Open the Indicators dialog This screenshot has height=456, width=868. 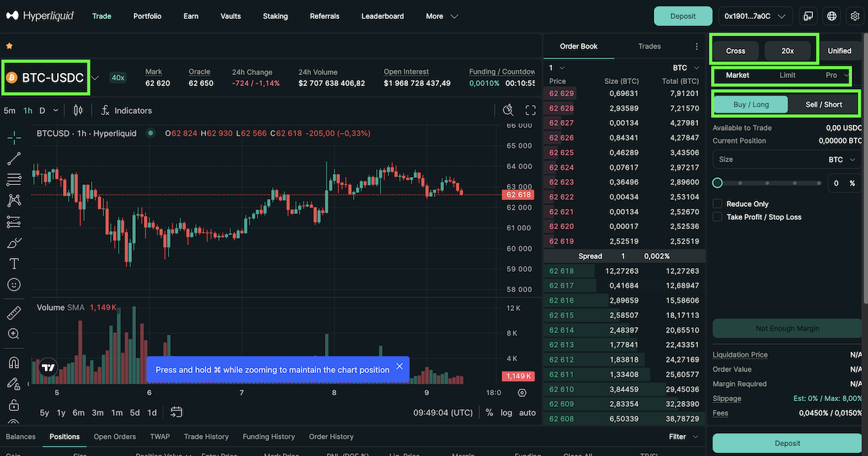pyautogui.click(x=126, y=111)
